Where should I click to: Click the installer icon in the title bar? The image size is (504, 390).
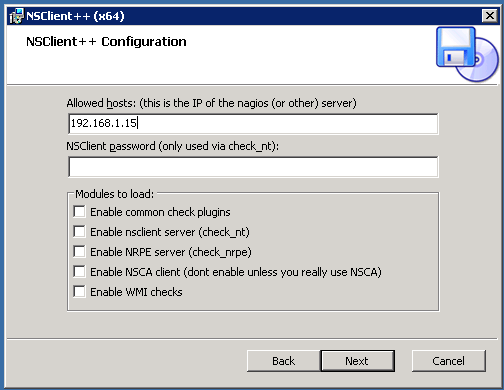(x=16, y=16)
